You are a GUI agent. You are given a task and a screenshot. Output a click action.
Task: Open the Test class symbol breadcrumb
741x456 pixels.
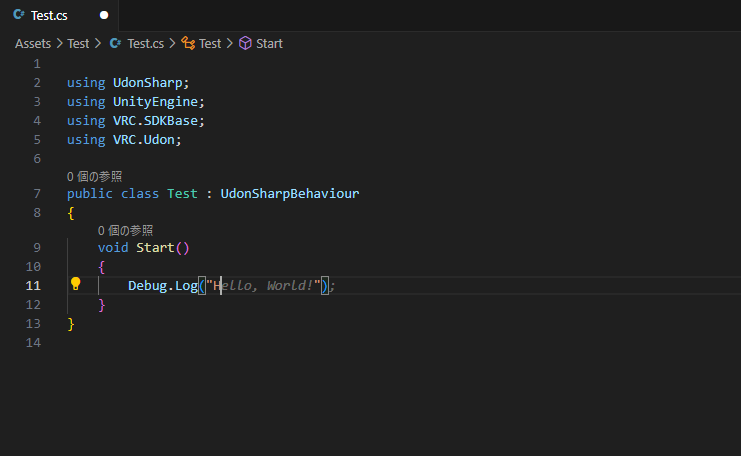click(x=210, y=44)
